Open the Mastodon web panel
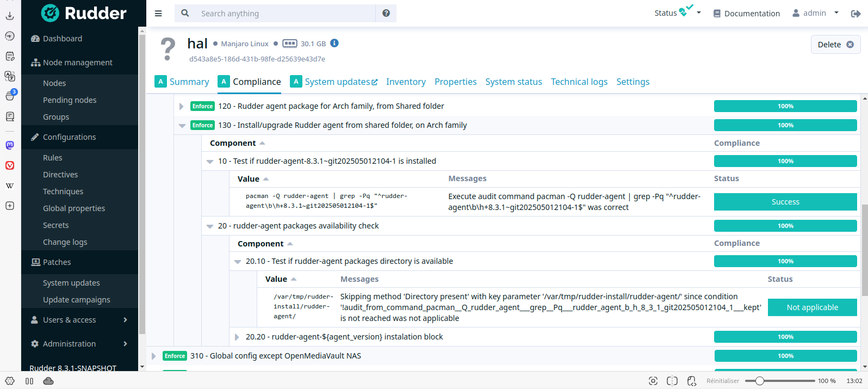This screenshot has width=868, height=389. click(x=10, y=145)
